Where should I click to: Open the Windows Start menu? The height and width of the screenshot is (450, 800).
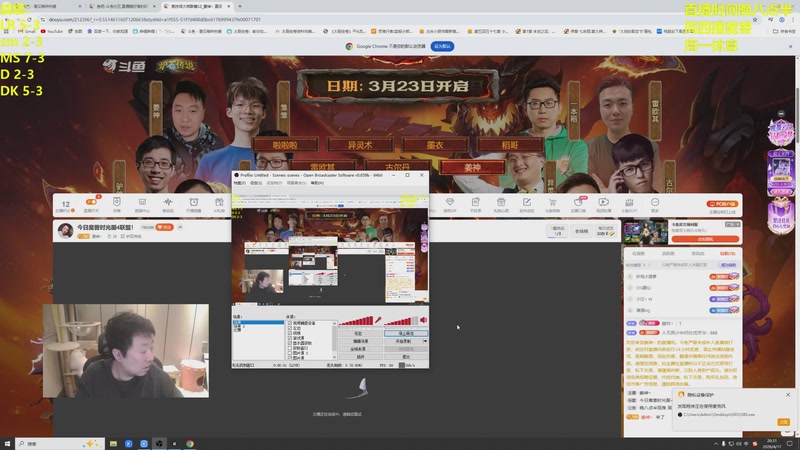(x=7, y=443)
